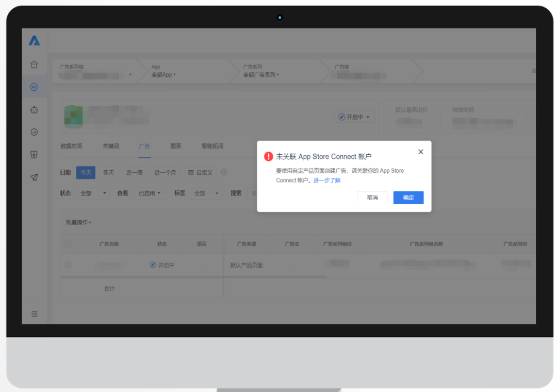Follow the 进一步了解 link
The width and height of the screenshot is (557, 392).
pos(327,181)
